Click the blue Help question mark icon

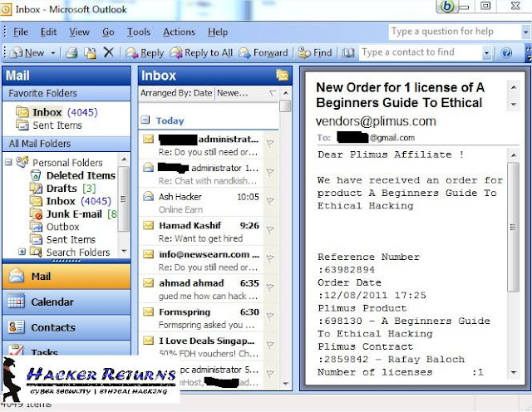(506, 53)
